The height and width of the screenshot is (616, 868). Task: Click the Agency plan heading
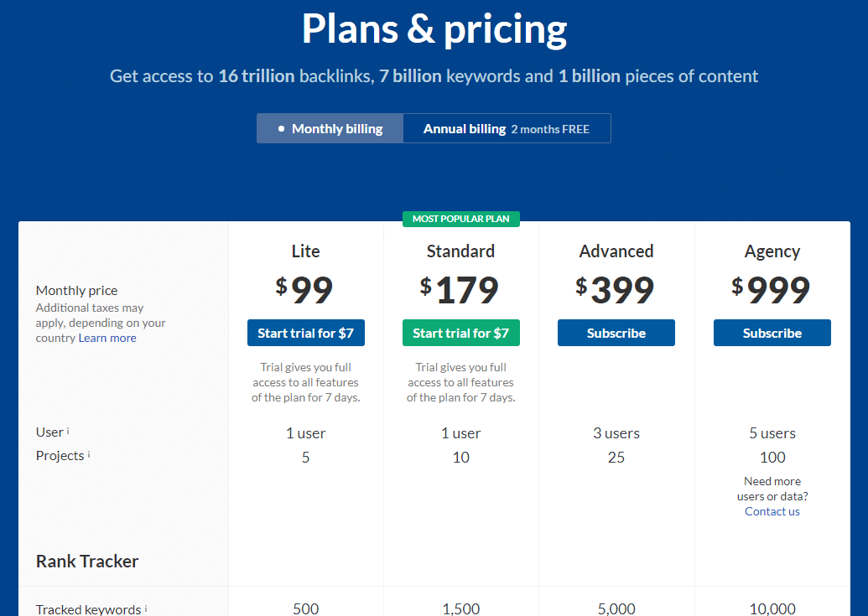click(772, 251)
